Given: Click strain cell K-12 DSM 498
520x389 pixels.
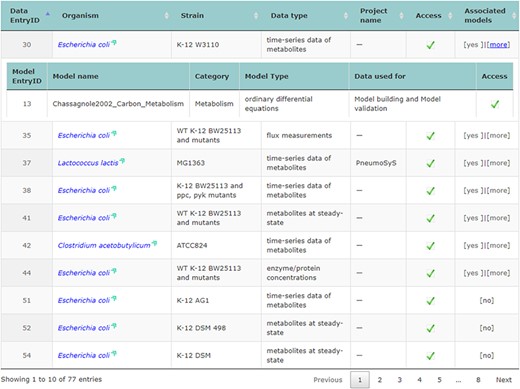Looking at the screenshot, I should click(216, 328).
